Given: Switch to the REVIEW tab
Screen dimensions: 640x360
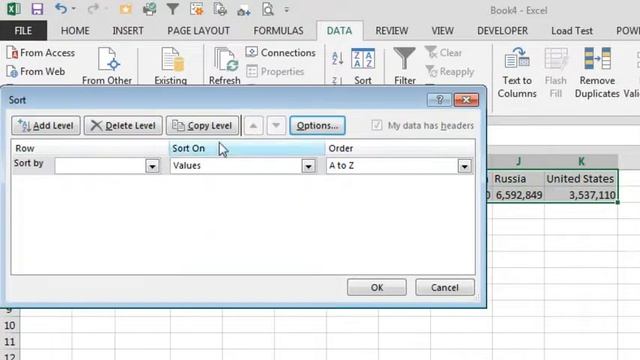Looking at the screenshot, I should [x=392, y=31].
